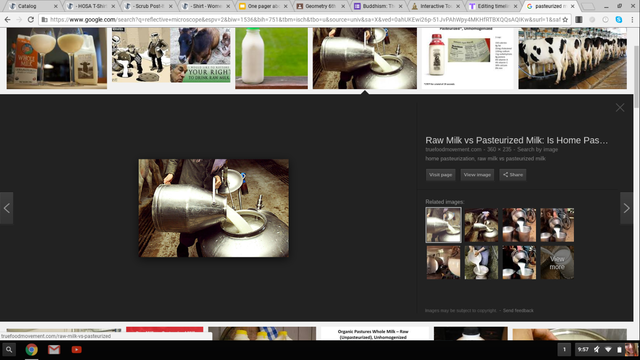Open the whole milk carton and glasses thumbnail
The image size is (640, 360).
tap(57, 58)
